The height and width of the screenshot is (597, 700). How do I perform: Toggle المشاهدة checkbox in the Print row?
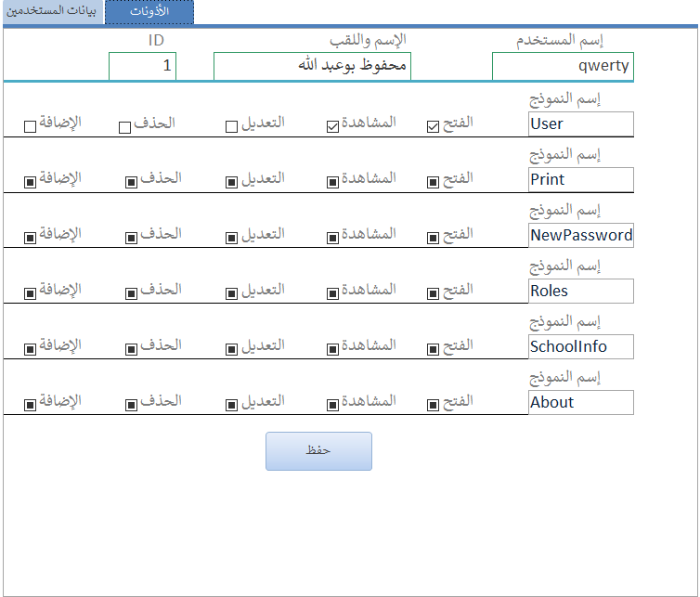point(332,182)
